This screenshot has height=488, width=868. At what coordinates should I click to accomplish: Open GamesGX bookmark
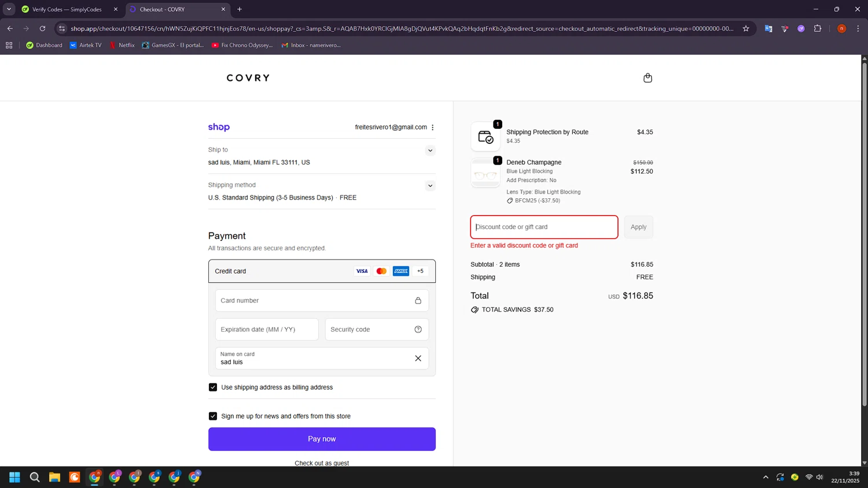point(173,45)
